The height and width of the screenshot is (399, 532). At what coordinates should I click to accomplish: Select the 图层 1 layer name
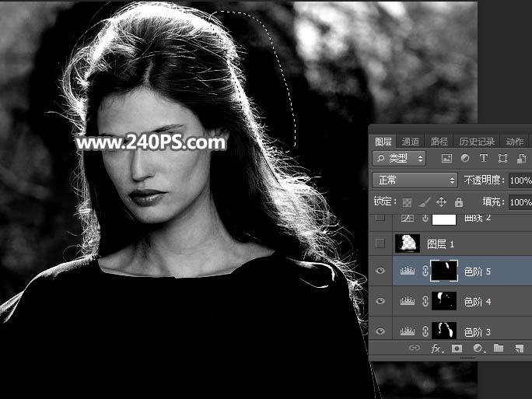click(x=440, y=244)
